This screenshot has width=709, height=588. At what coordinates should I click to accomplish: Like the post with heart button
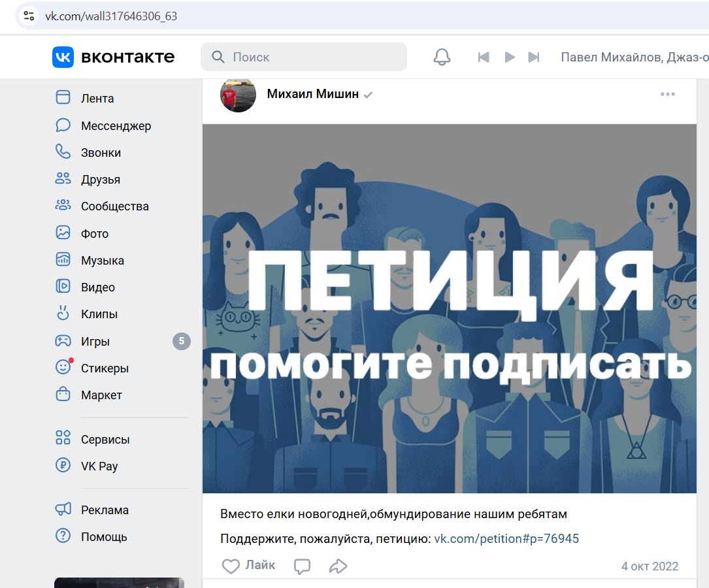(x=248, y=566)
